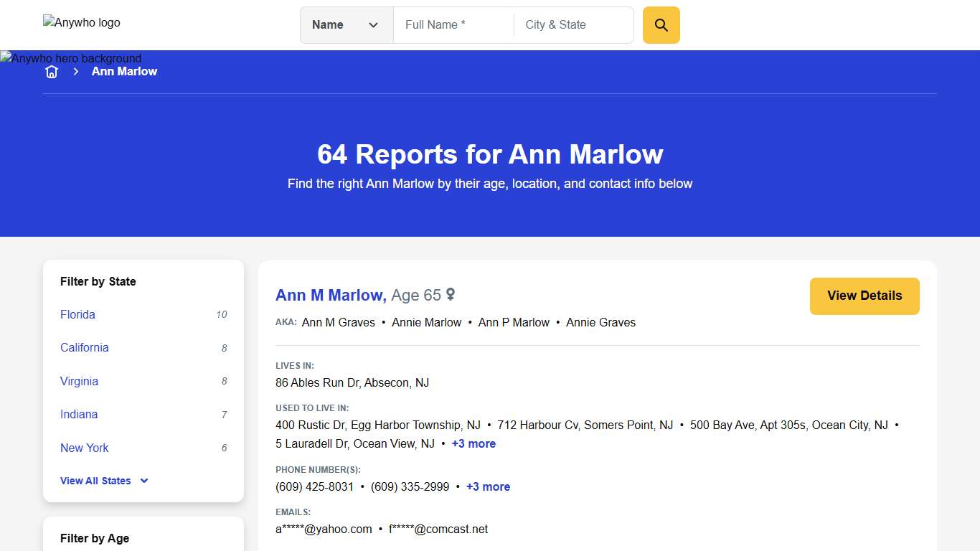Image resolution: width=980 pixels, height=551 pixels.
Task: Show more past addresses via +3 more
Action: [x=473, y=443]
